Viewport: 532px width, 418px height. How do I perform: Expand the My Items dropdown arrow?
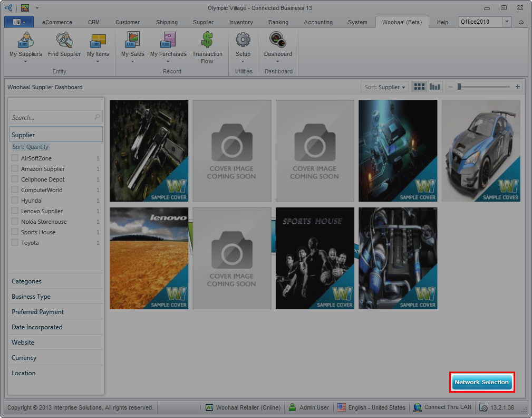pyautogui.click(x=98, y=61)
